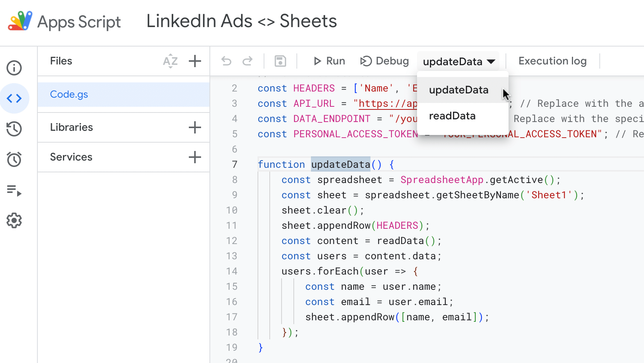Click the highlighted updateData function name in code
This screenshot has height=363, width=644.
coord(341,165)
